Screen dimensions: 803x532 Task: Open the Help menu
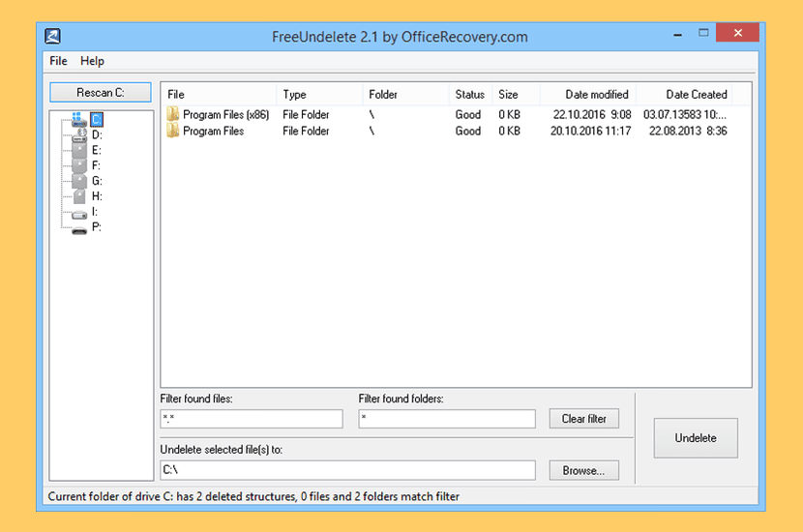[93, 61]
